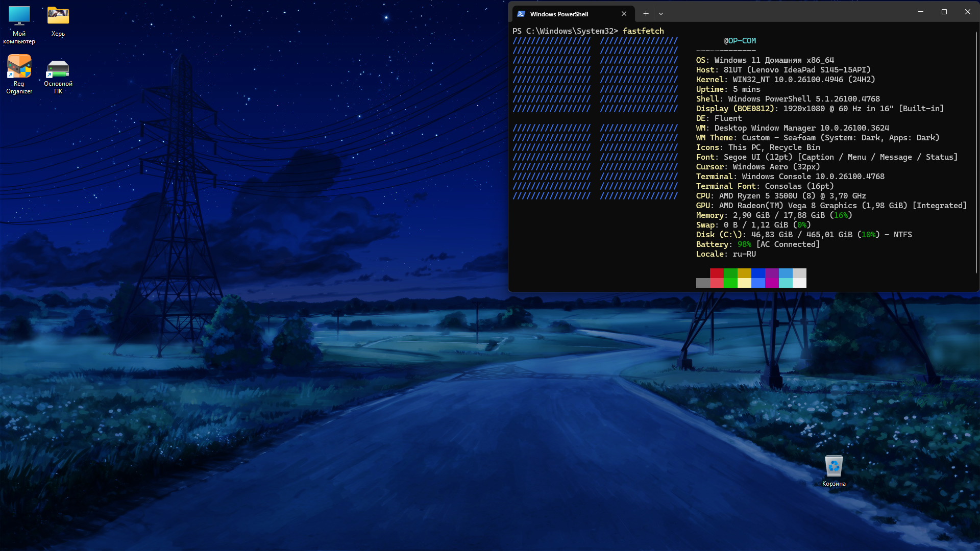
Task: Expand the new tab profile dropdown chevron
Action: 661,14
